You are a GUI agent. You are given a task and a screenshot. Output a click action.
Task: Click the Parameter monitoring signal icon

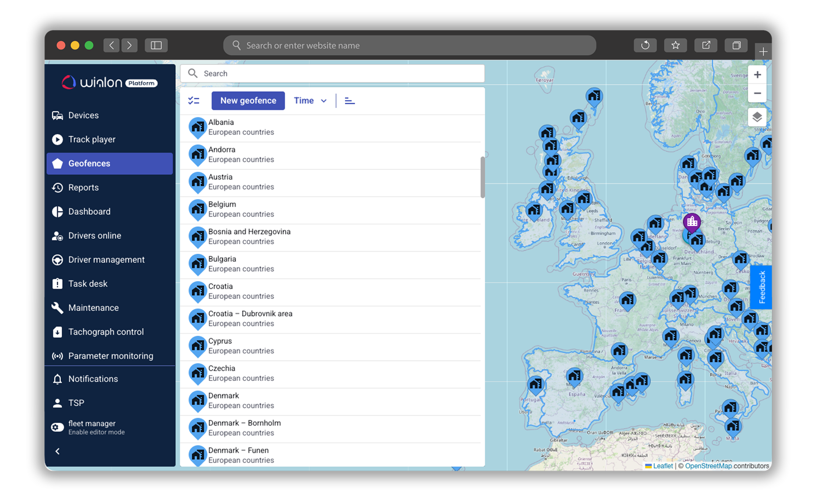[x=57, y=356]
